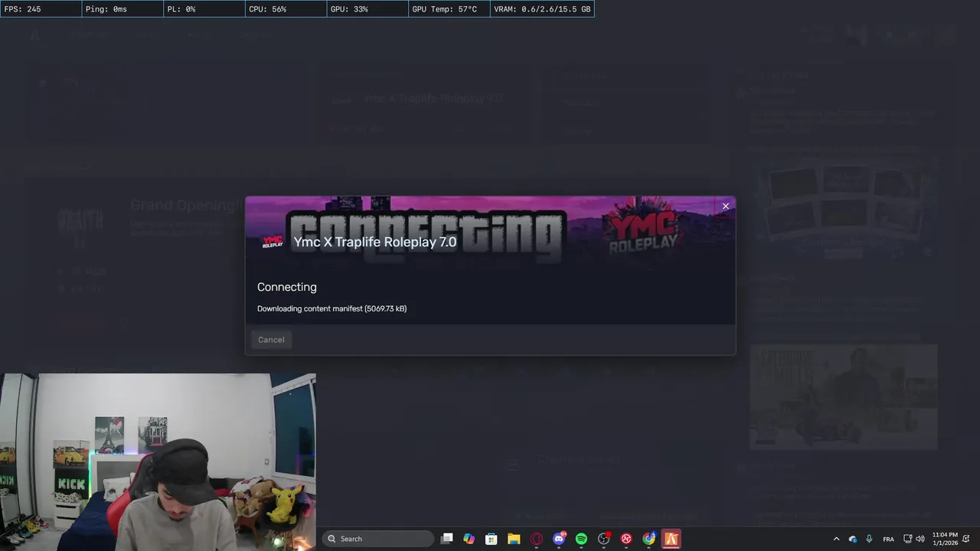The image size is (980, 551).
Task: Click the PL: 0% overlay readout
Action: [204, 9]
